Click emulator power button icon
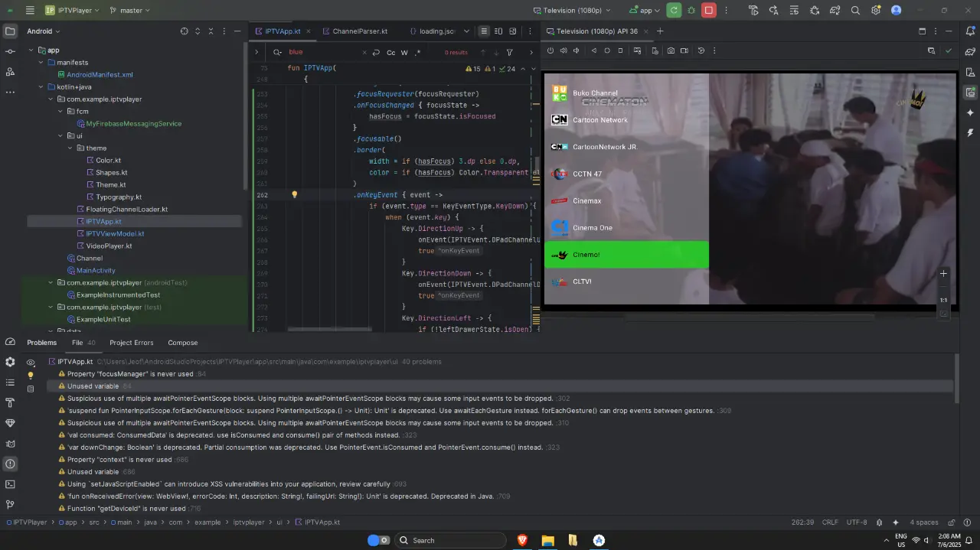This screenshot has height=550, width=980. [x=550, y=50]
